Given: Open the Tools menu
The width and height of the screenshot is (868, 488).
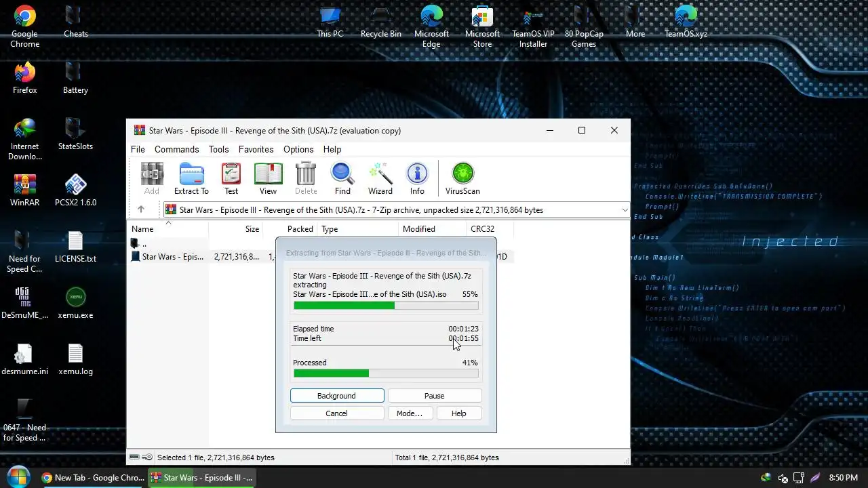Looking at the screenshot, I should pyautogui.click(x=218, y=149).
